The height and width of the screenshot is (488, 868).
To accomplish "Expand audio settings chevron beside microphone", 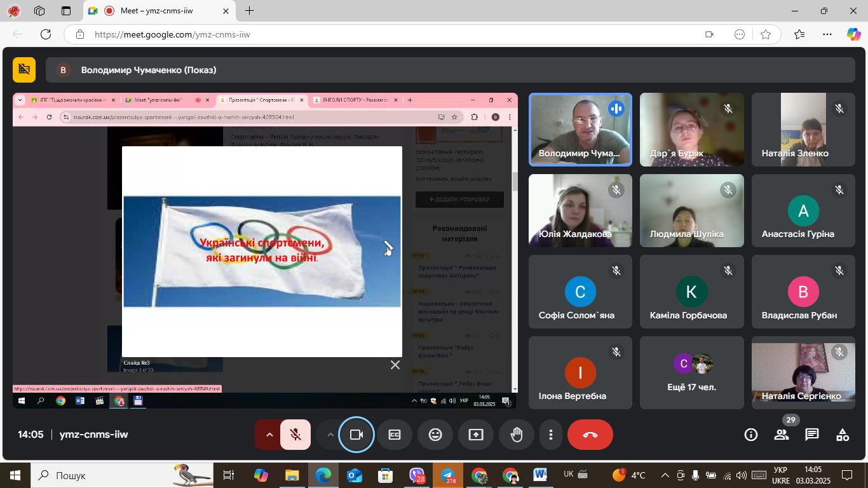I will coord(269,435).
